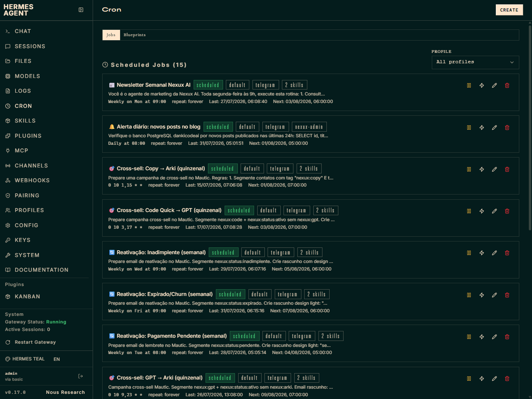Open the Models page
Image resolution: width=532 pixels, height=399 pixels.
click(x=46, y=76)
